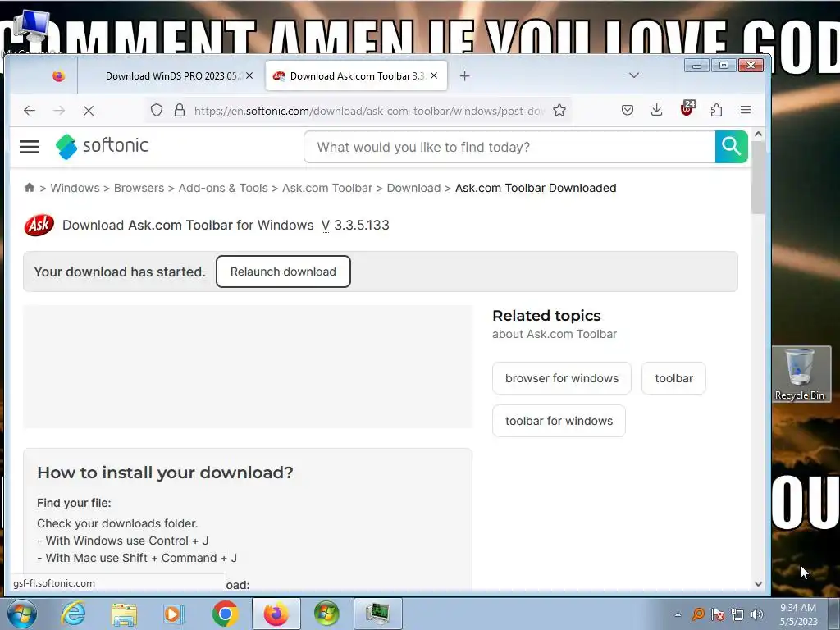Show Firefox downloads panel arrow
Viewport: 840px width, 630px height.
656,111
